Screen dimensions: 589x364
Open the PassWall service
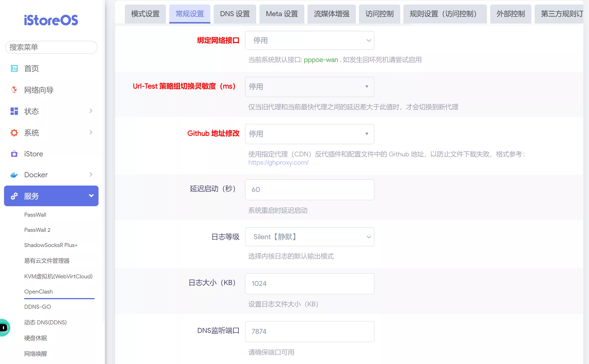(x=35, y=215)
